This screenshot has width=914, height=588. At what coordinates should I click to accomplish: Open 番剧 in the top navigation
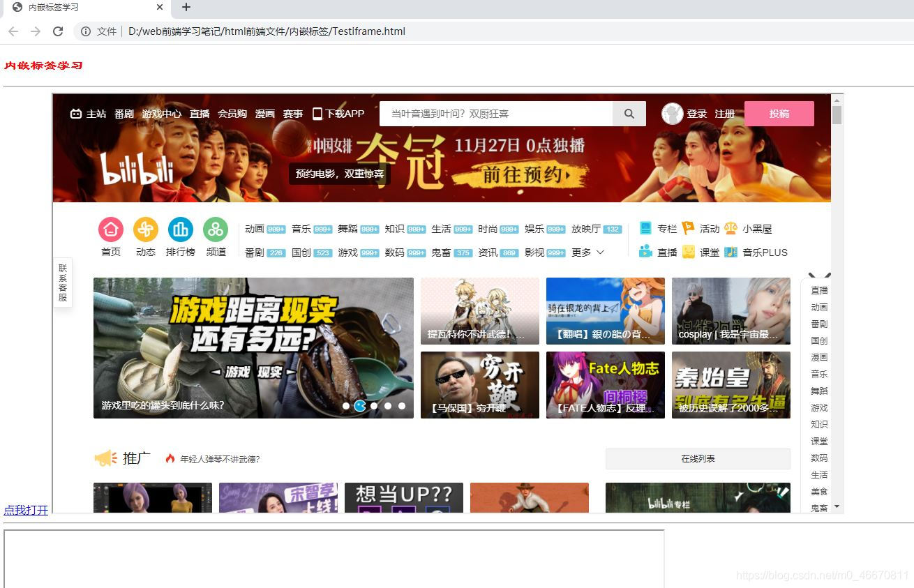(124, 114)
